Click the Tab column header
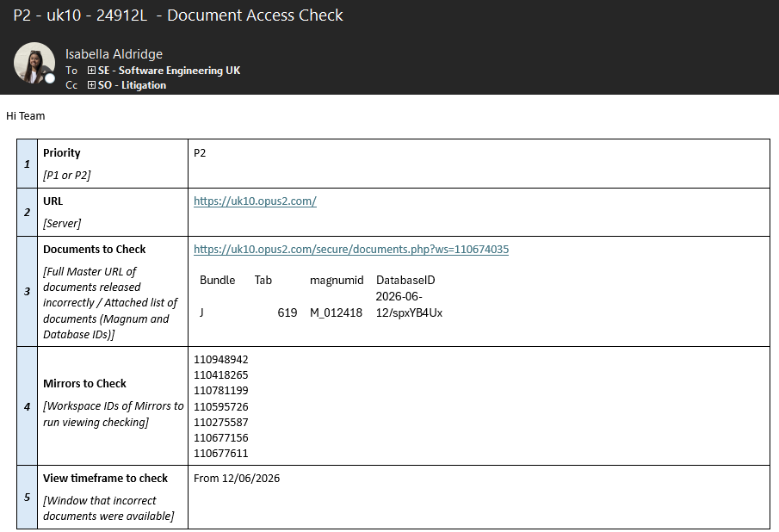 (x=263, y=280)
